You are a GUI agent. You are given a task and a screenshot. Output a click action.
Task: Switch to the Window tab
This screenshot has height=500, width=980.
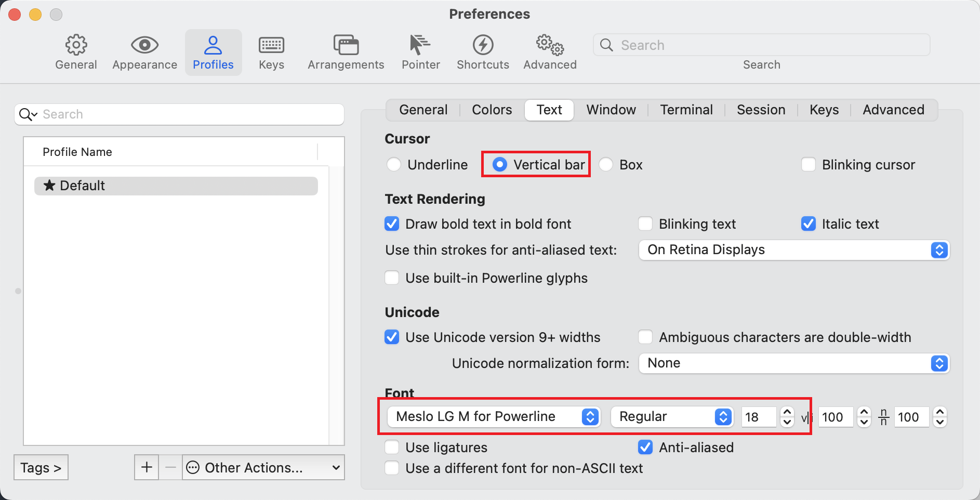[611, 110]
